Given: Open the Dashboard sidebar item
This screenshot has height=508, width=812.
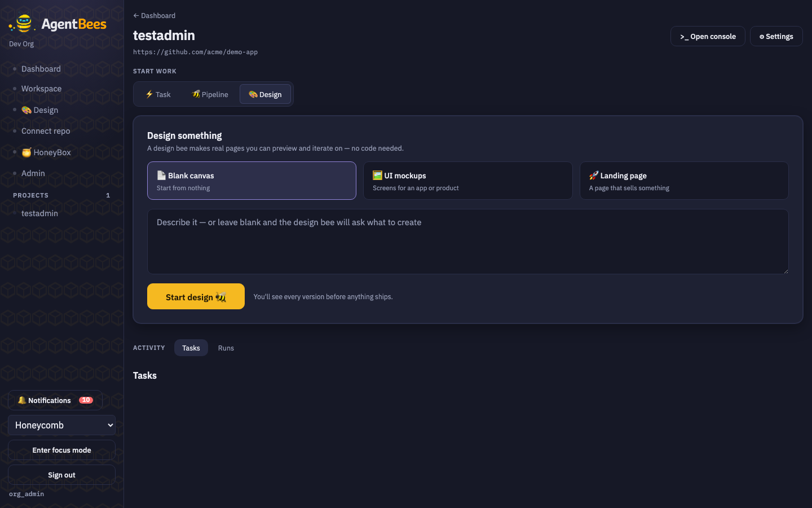Looking at the screenshot, I should click(x=41, y=69).
